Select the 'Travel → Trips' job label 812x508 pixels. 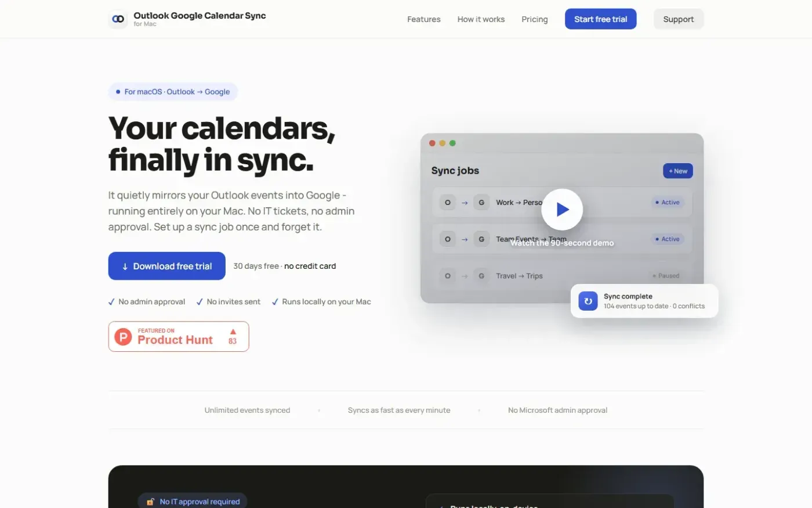[x=519, y=276]
